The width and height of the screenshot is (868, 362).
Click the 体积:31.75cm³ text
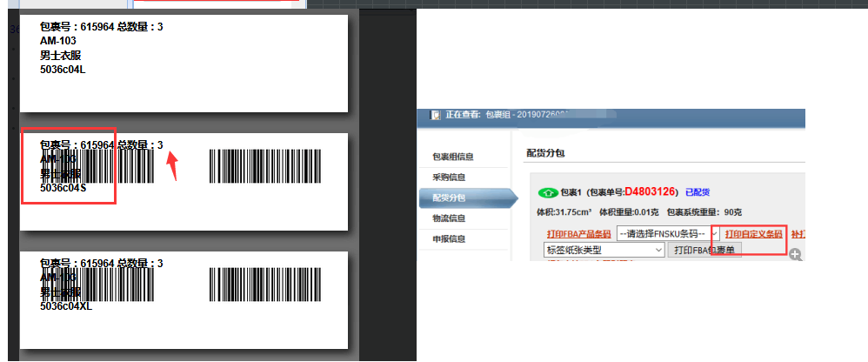coord(564,212)
